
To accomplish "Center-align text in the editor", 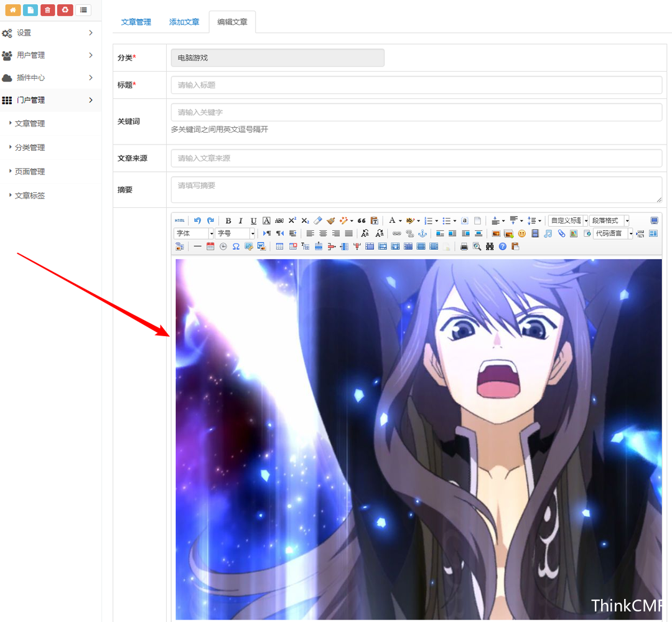I will pos(323,233).
